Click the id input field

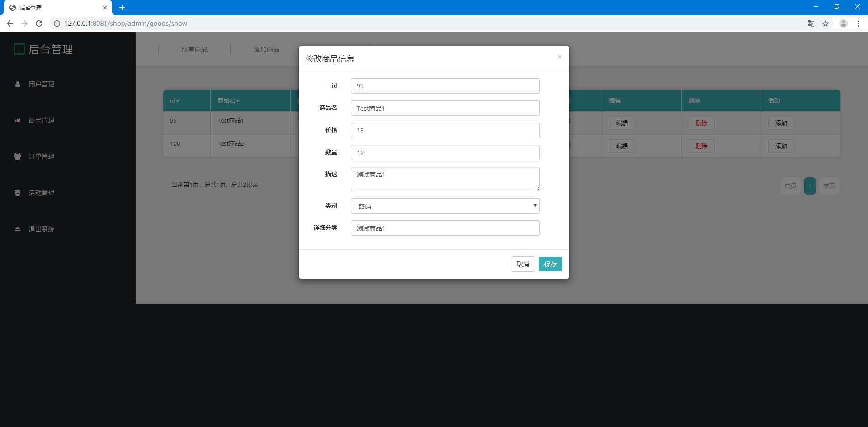[x=445, y=86]
